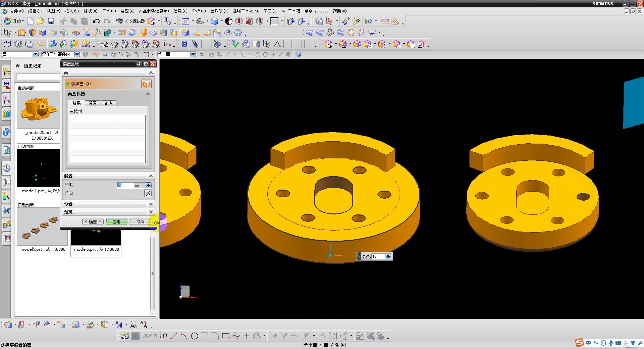Click the 应用 button
Screen dimensions: 644x349
click(x=116, y=222)
